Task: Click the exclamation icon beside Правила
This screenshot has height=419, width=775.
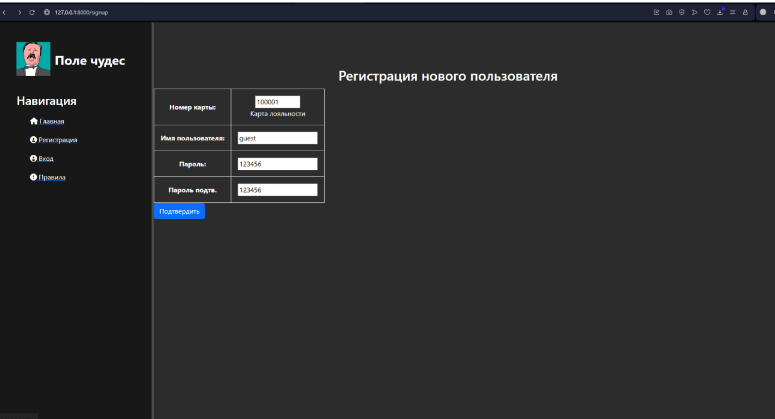Action: 34,177
